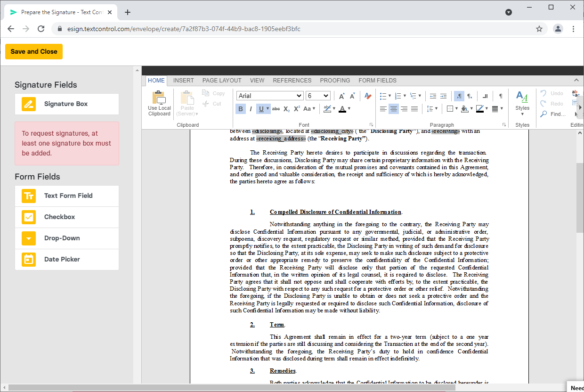Open Chrome's three-dot menu
584x392 pixels.
[574, 29]
